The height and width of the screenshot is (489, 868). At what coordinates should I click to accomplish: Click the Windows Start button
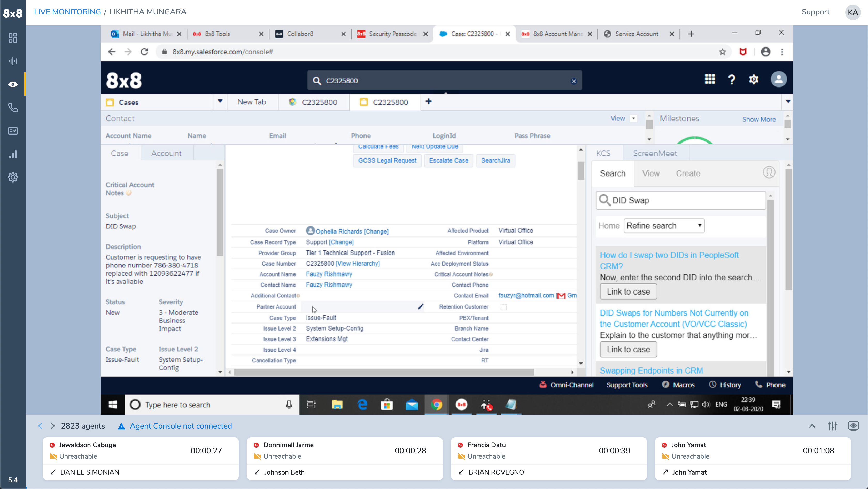tap(113, 405)
